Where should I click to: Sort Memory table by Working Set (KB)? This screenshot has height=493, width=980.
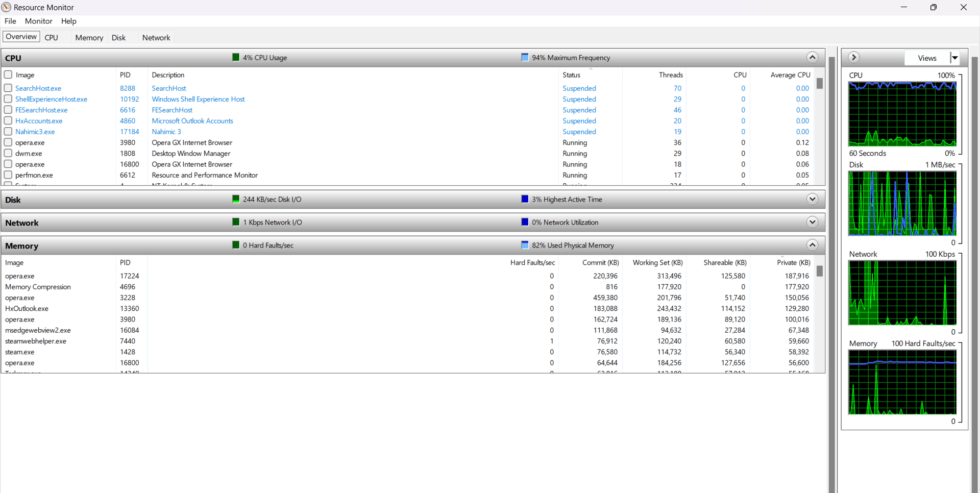click(657, 262)
